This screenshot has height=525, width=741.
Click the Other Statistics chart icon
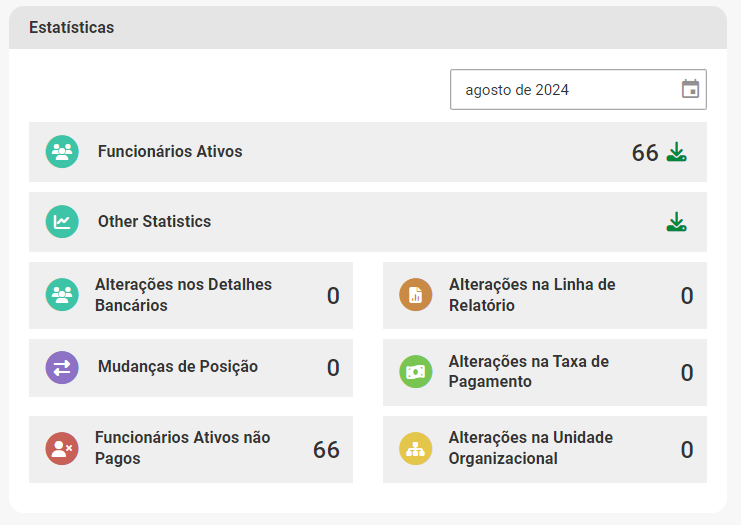coord(62,222)
